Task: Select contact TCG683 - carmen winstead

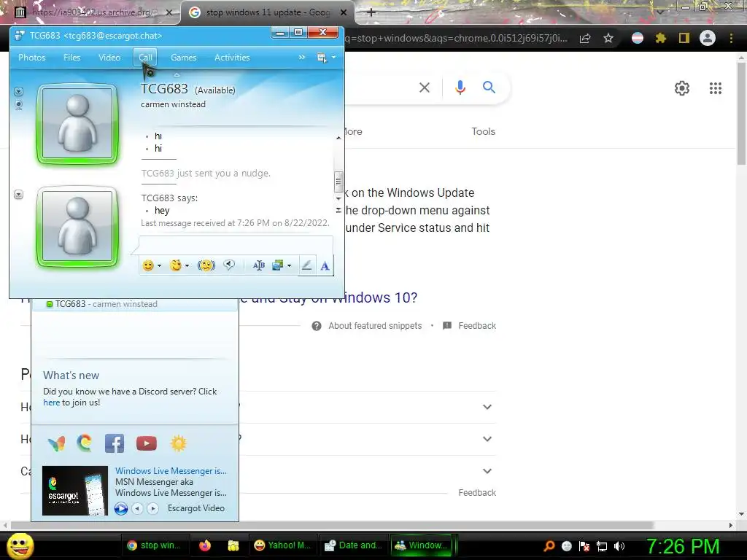Action: 135,304
